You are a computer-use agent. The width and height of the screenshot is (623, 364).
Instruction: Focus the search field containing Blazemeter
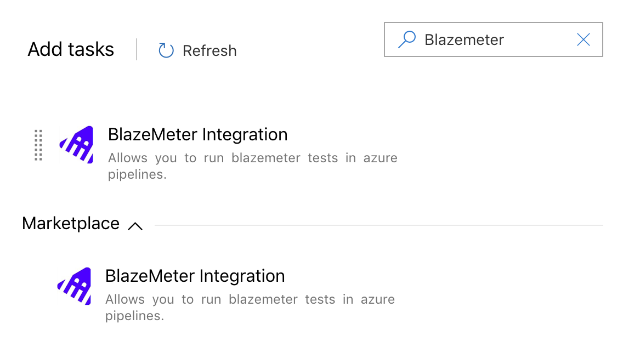tap(493, 39)
